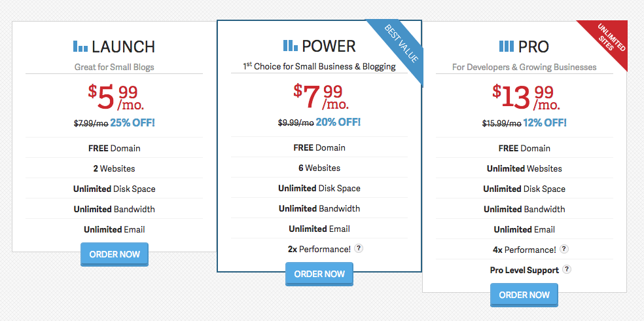Click the Pro plan bar-chart icon
Viewport: 644px width, 321px height.
[x=507, y=47]
